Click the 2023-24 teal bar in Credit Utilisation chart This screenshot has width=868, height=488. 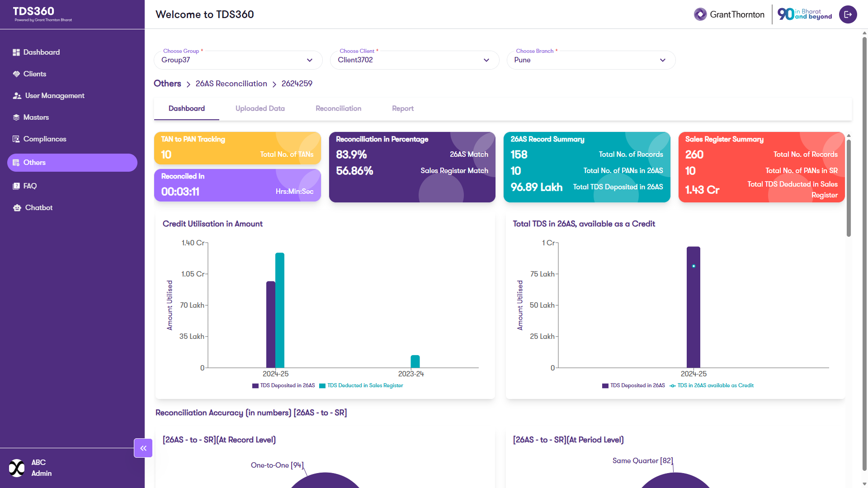pyautogui.click(x=415, y=361)
